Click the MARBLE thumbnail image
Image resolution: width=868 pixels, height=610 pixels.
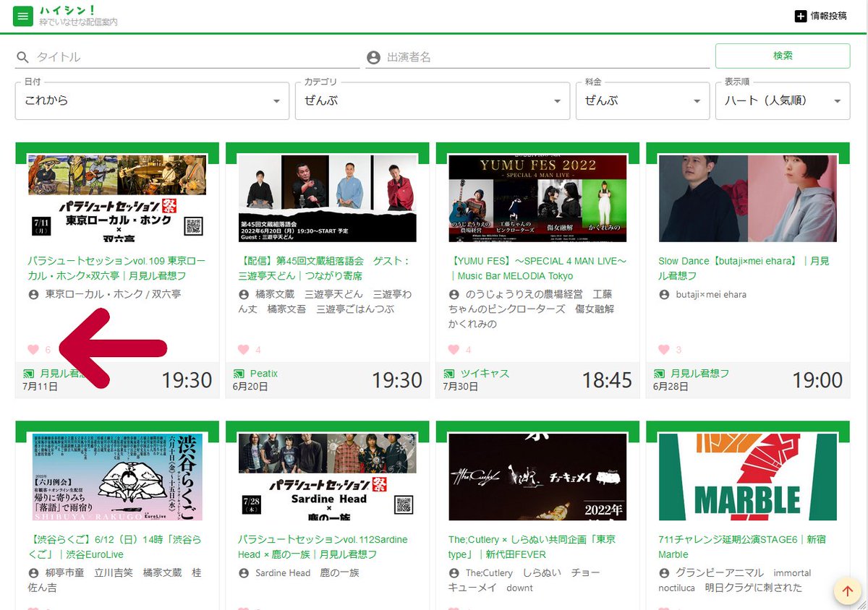tap(748, 477)
